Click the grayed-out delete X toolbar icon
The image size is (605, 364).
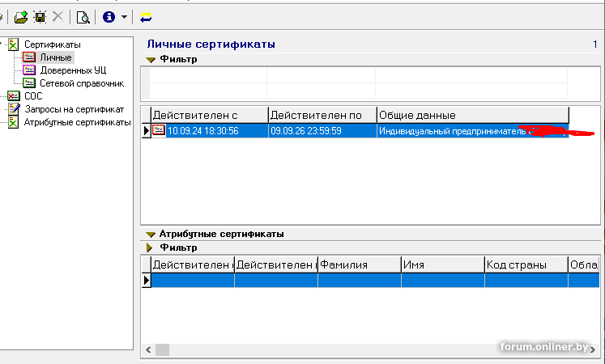point(58,16)
